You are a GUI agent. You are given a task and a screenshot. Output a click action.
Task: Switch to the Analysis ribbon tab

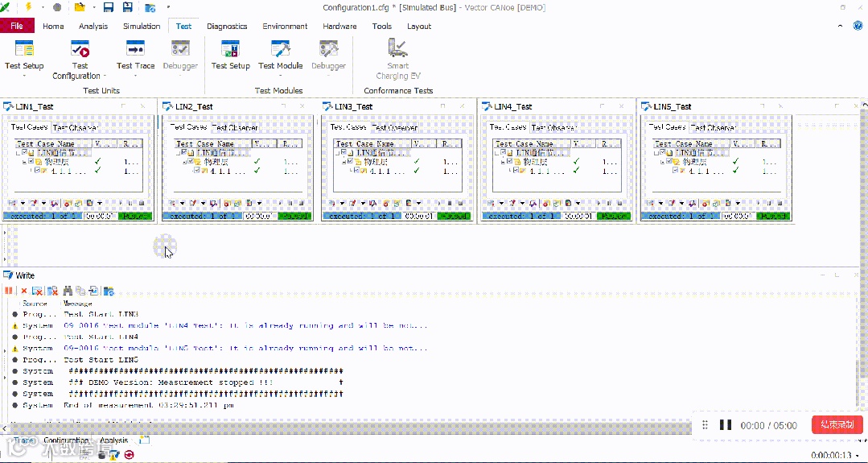pos(93,26)
